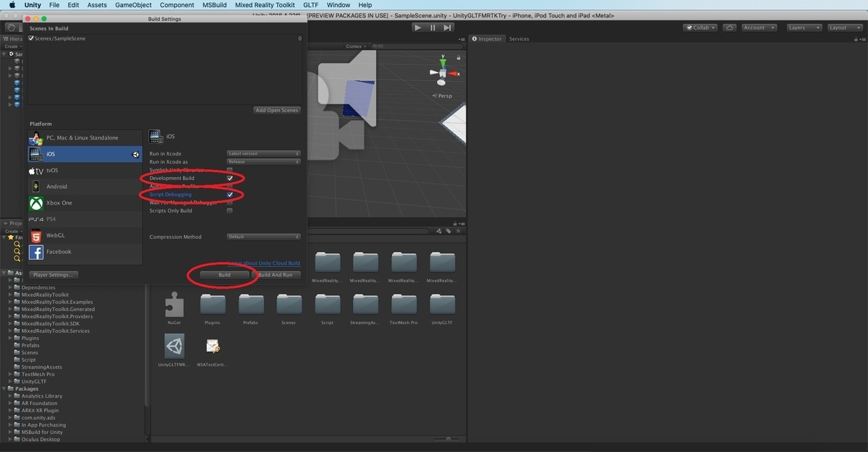Toggle the Scene view gizmo lock
The width and height of the screenshot is (868, 452).
[458, 56]
